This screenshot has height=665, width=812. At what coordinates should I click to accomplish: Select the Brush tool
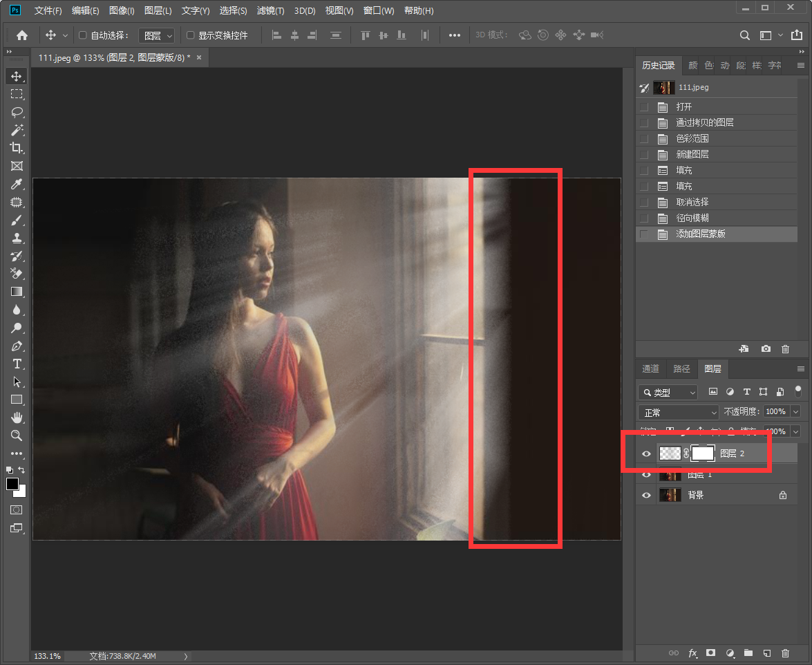point(17,220)
